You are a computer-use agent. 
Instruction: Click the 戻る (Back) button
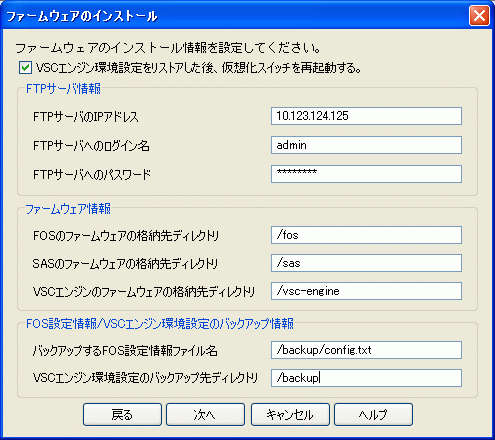tap(122, 415)
